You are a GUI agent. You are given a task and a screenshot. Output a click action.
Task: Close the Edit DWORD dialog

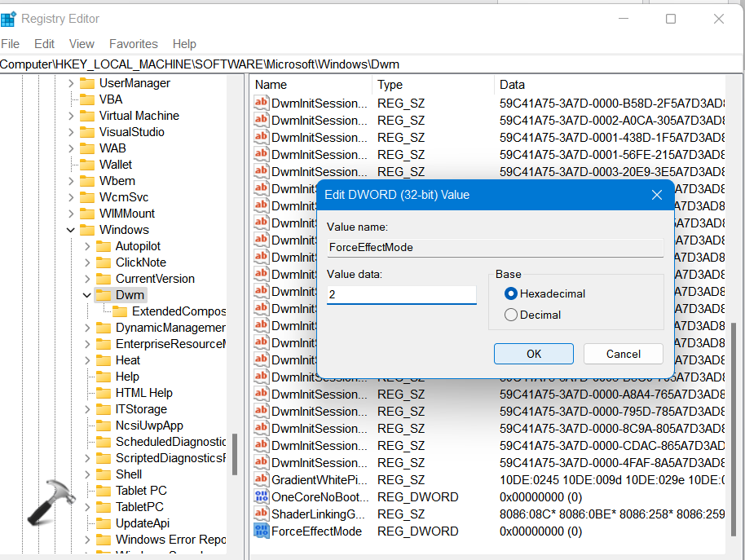657,195
